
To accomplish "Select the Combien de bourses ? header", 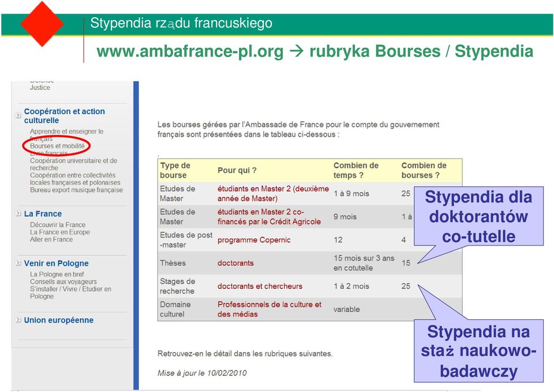I will tap(424, 170).
